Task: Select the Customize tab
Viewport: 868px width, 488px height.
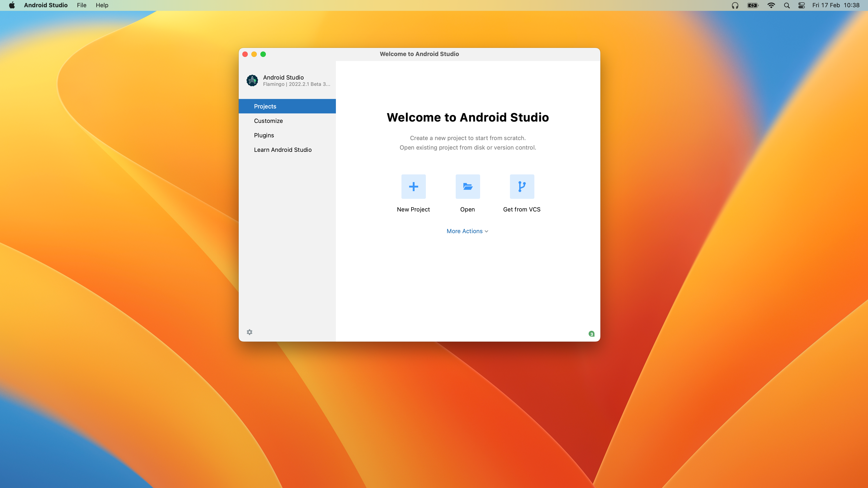Action: (268, 121)
